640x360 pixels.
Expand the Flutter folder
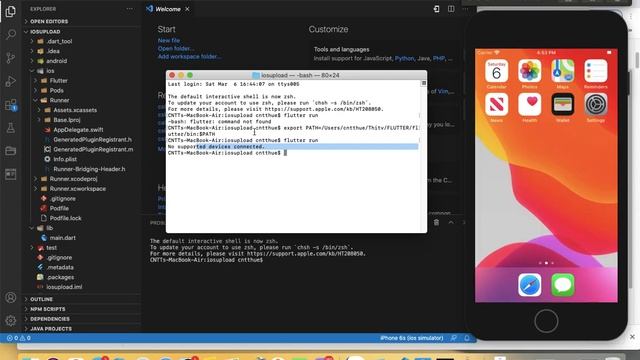[x=58, y=80]
